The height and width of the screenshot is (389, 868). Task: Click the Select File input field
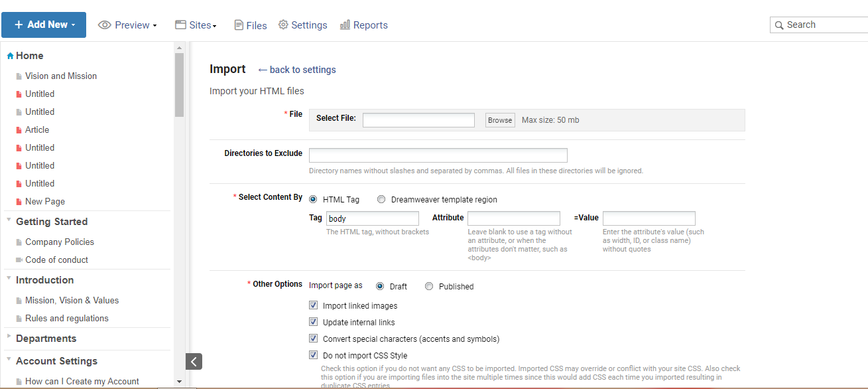click(418, 120)
